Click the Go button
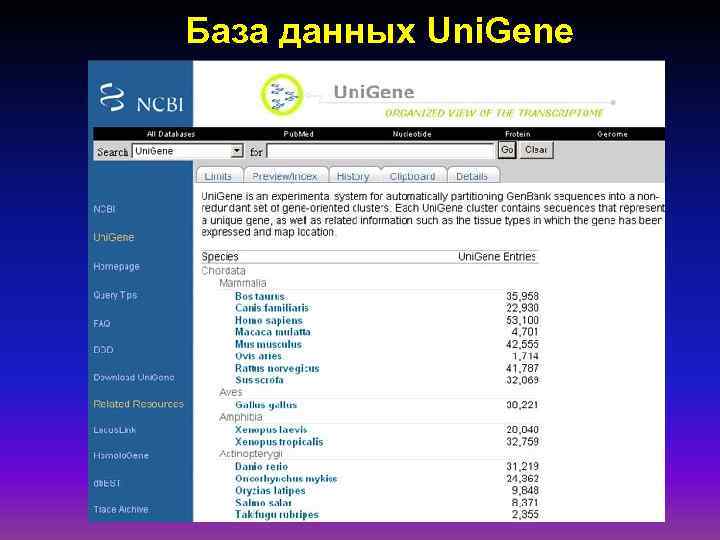The width and height of the screenshot is (720, 540). click(x=507, y=150)
